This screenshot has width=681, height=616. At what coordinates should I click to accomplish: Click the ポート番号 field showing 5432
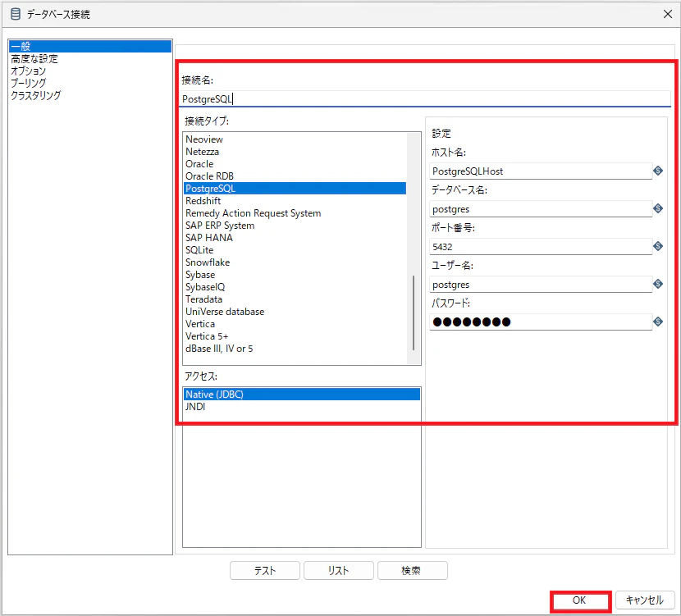click(541, 247)
